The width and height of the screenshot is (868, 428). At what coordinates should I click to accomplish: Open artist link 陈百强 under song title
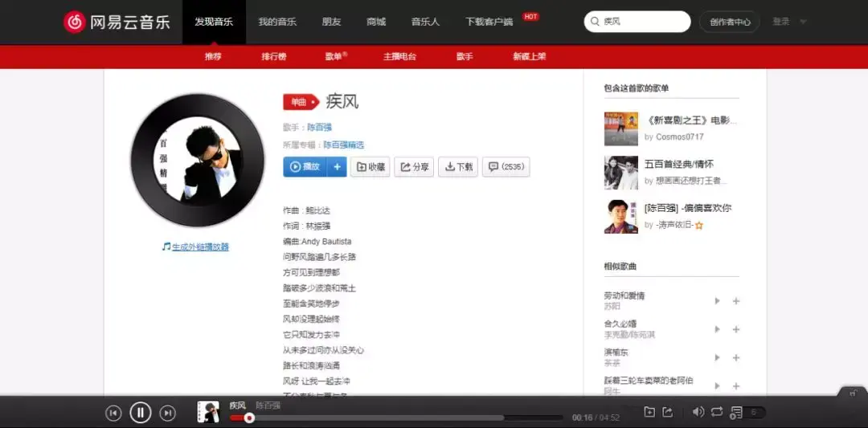[x=319, y=127]
